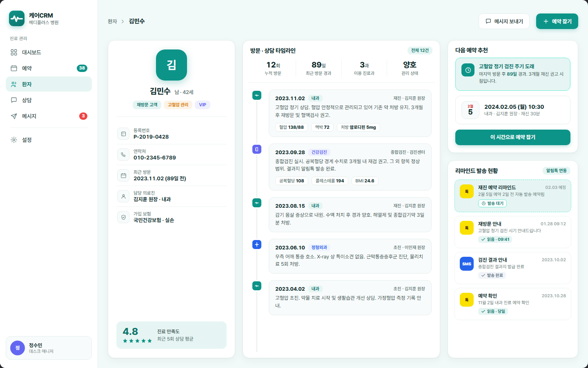Click the five-star rating row
588x368 pixels.
[137, 341]
